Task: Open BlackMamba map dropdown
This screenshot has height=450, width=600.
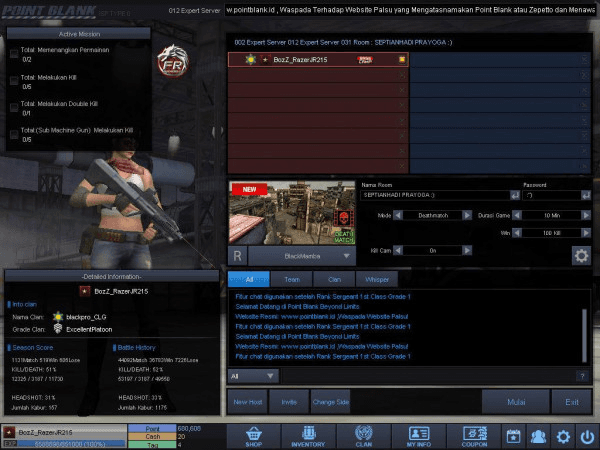Action: 302,256
